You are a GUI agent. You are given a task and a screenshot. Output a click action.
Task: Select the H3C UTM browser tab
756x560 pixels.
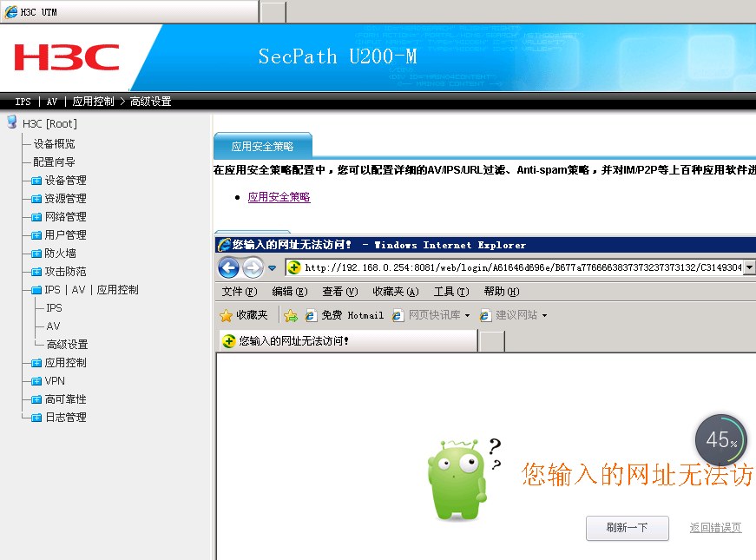(x=129, y=12)
